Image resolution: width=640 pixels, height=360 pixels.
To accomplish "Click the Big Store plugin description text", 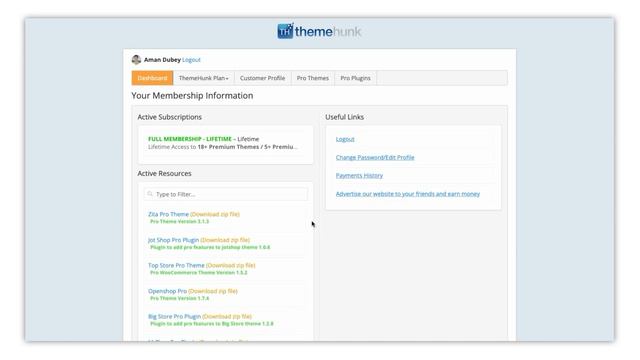I will (212, 323).
